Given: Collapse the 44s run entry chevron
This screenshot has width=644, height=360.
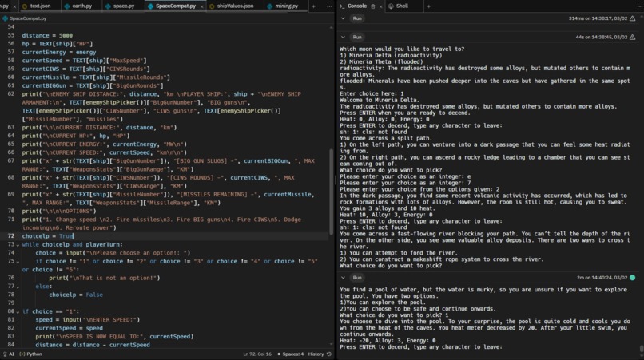Looking at the screenshot, I should [x=343, y=37].
